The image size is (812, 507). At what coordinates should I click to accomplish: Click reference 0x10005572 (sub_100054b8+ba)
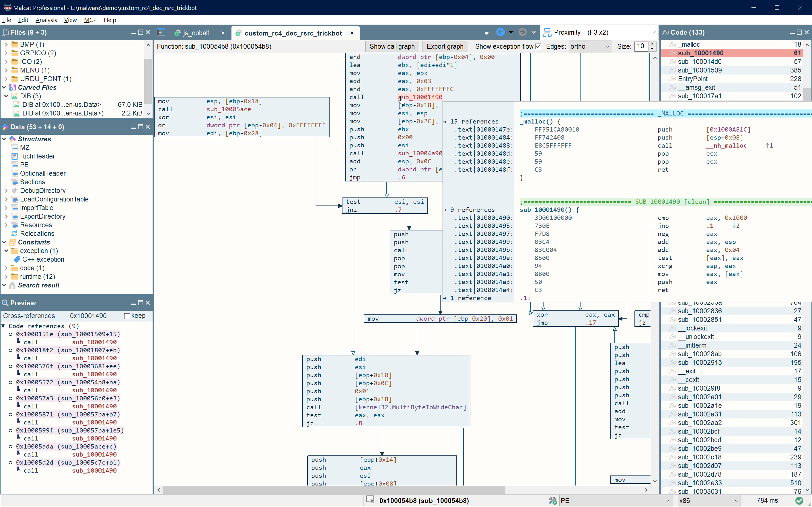point(68,382)
